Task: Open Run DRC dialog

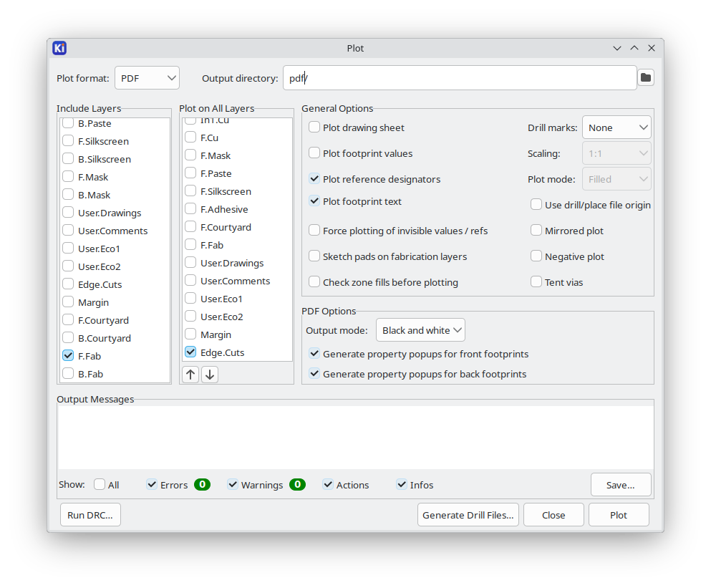Action: pos(90,515)
